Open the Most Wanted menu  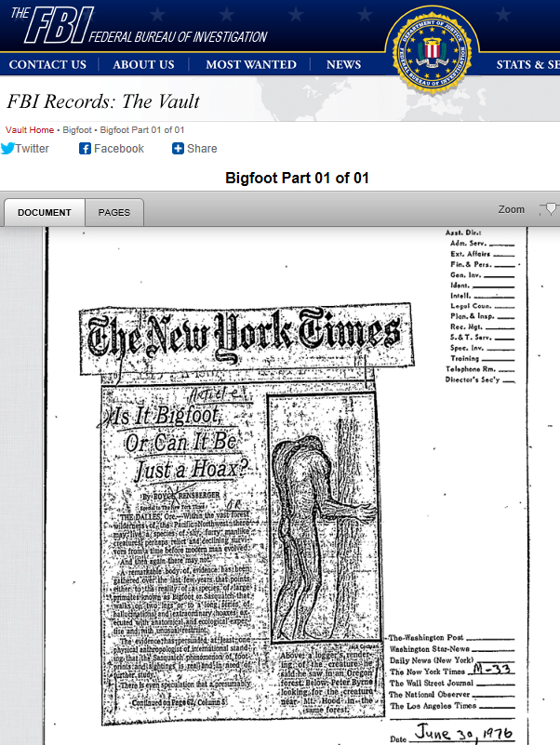251,64
